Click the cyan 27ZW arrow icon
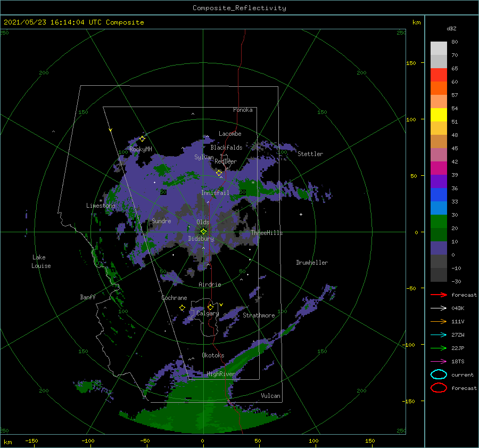The height and width of the screenshot is (448, 479). 439,335
